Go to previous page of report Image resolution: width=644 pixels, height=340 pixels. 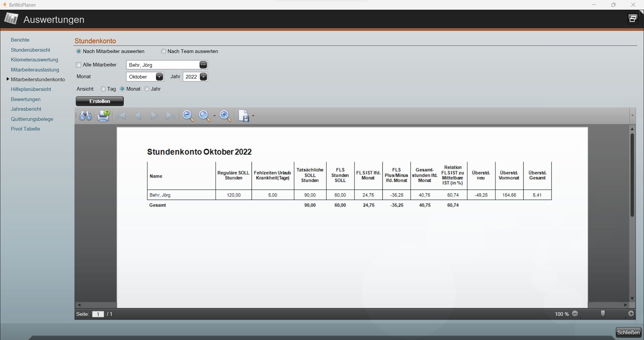click(x=138, y=116)
